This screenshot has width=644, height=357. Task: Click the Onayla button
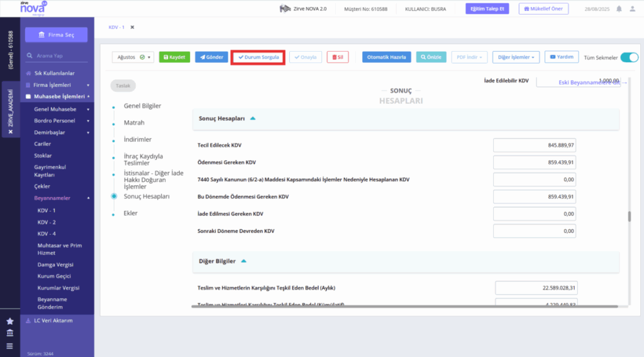306,57
